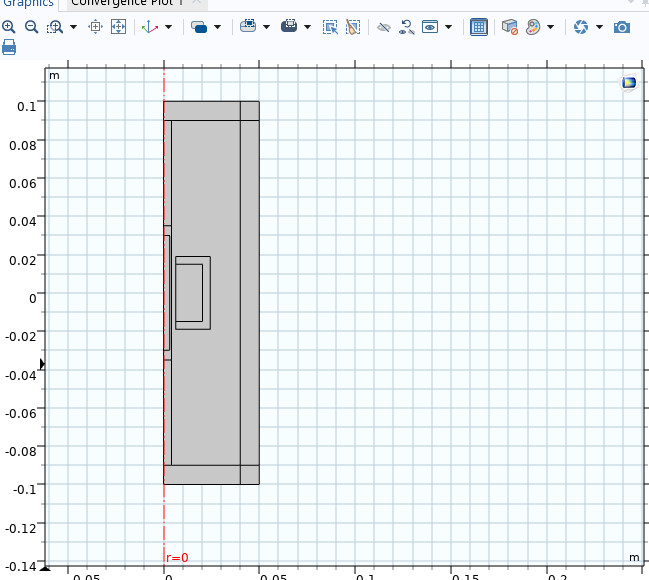
Task: Click the small rectangular coil domain in geometry
Action: point(189,292)
